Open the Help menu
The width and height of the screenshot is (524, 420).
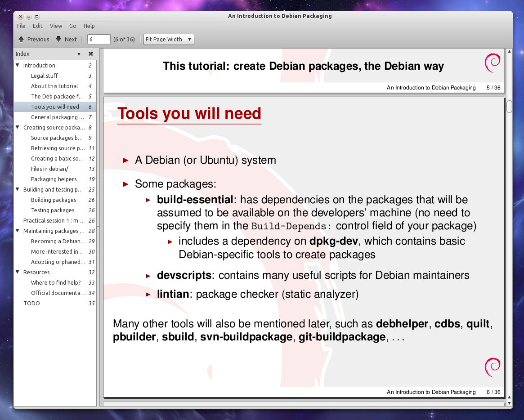pyautogui.click(x=89, y=26)
